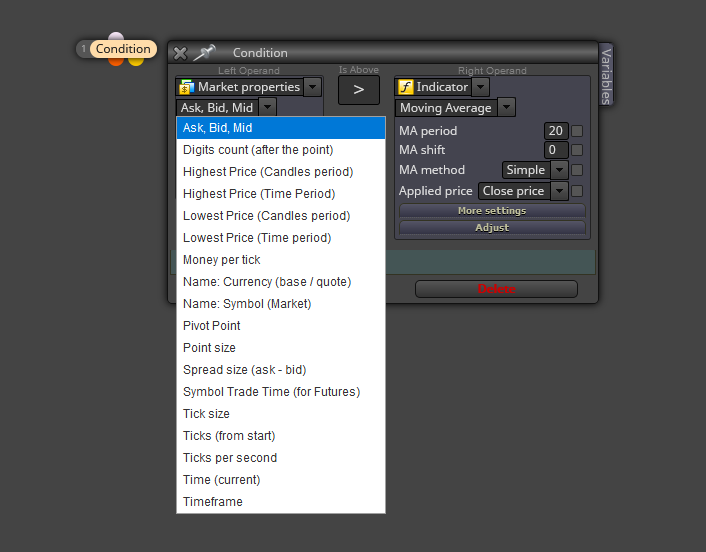Select Highest Price (Time Period)

pyautogui.click(x=281, y=194)
